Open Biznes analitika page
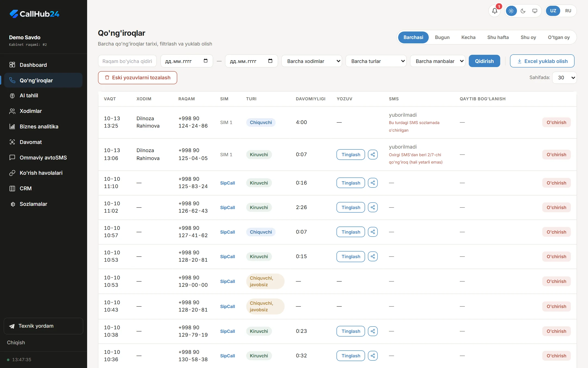Image resolution: width=588 pixels, height=368 pixels. click(x=43, y=126)
